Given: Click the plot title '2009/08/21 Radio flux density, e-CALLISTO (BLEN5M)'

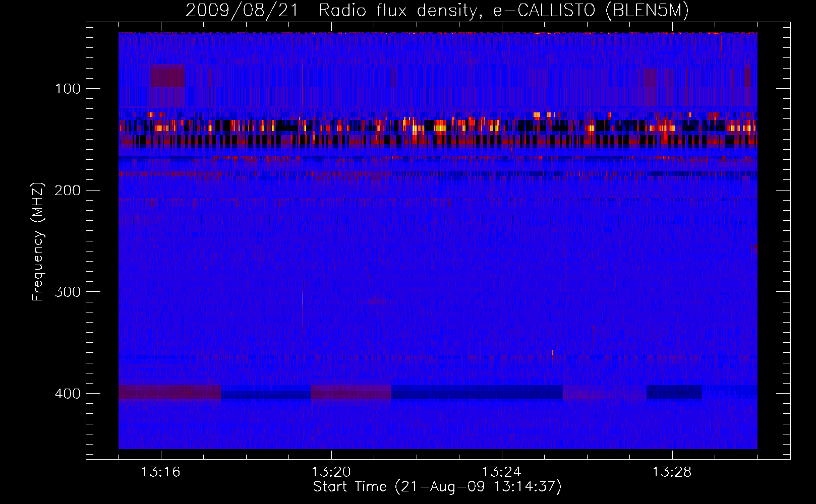Looking at the screenshot, I should (x=437, y=10).
